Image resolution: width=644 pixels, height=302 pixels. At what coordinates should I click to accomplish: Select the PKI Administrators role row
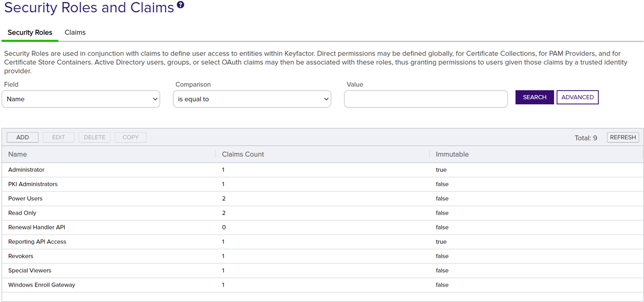33,184
